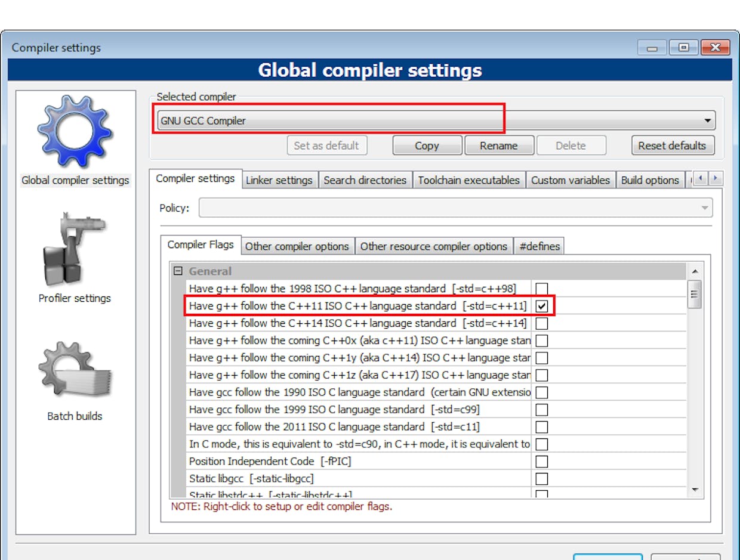The image size is (740, 560).
Task: Click the Selected compiler group label
Action: 196,97
